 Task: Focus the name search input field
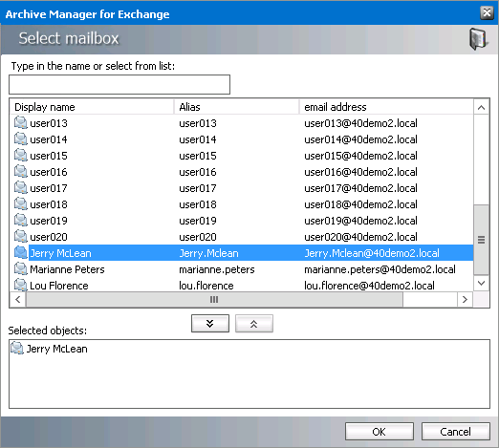pos(119,84)
